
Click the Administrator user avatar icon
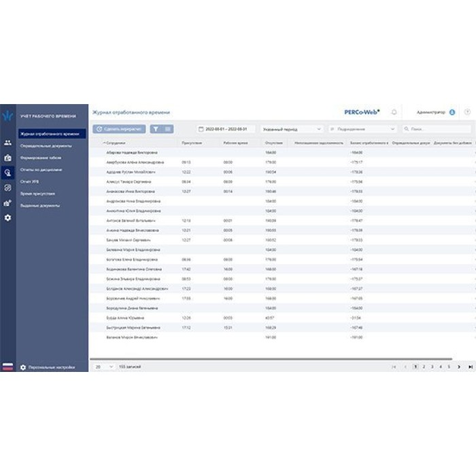click(x=452, y=112)
